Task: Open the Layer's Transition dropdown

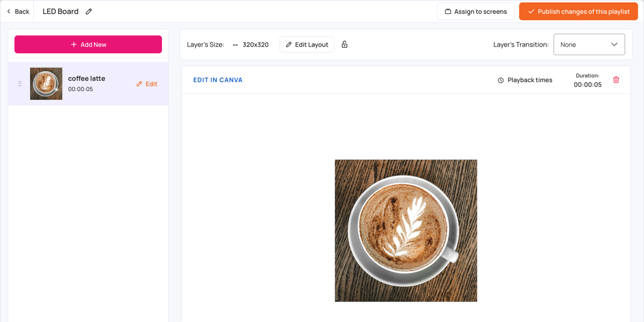Action: click(x=589, y=45)
